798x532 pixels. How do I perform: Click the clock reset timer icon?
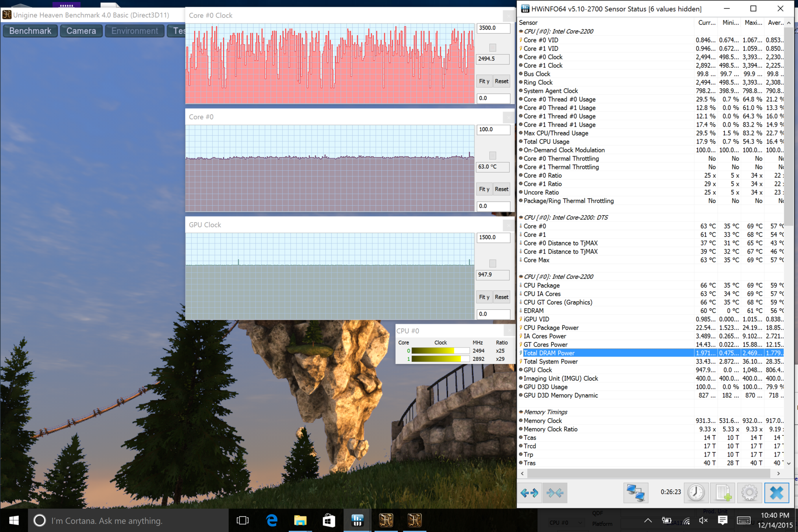(696, 493)
